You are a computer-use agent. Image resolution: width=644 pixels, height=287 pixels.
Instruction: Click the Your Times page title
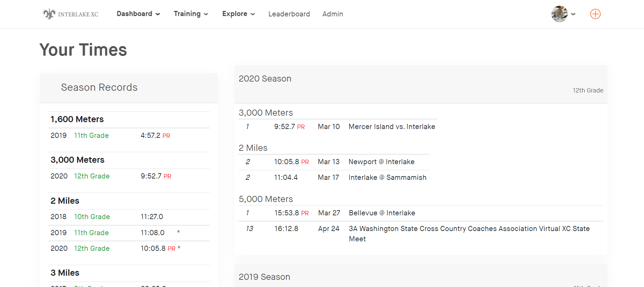pos(83,50)
